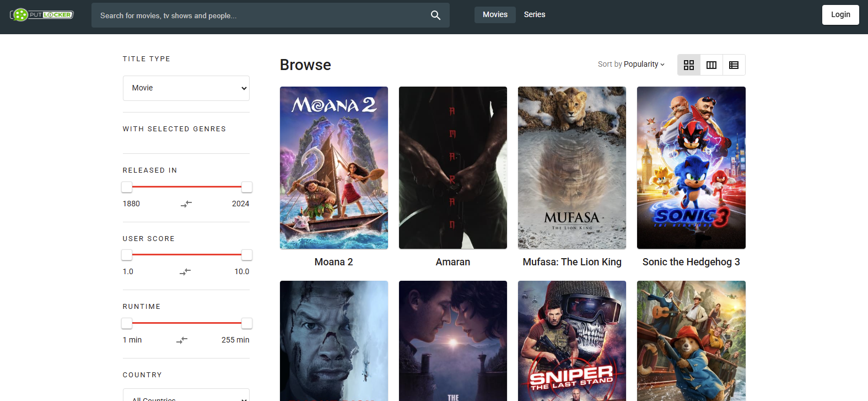Click the Paddington bear poster
The width and height of the screenshot is (868, 401).
point(691,341)
